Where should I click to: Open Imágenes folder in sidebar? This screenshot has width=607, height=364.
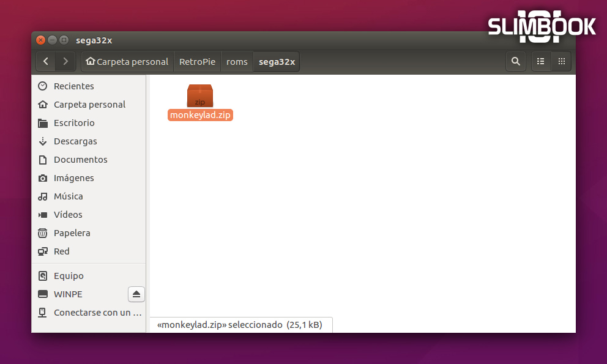(73, 178)
